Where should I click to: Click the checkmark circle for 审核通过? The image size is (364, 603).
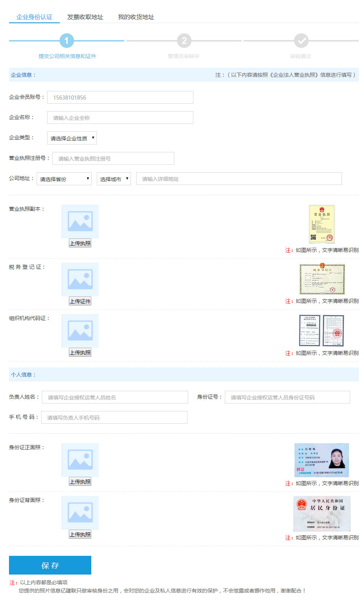click(301, 40)
